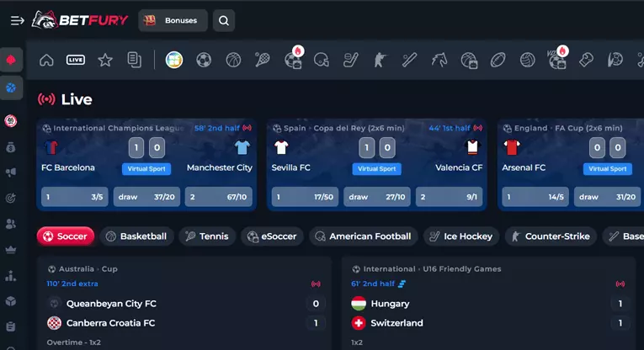Select the Counter-Strike soldier icon in sports bar

tap(380, 60)
